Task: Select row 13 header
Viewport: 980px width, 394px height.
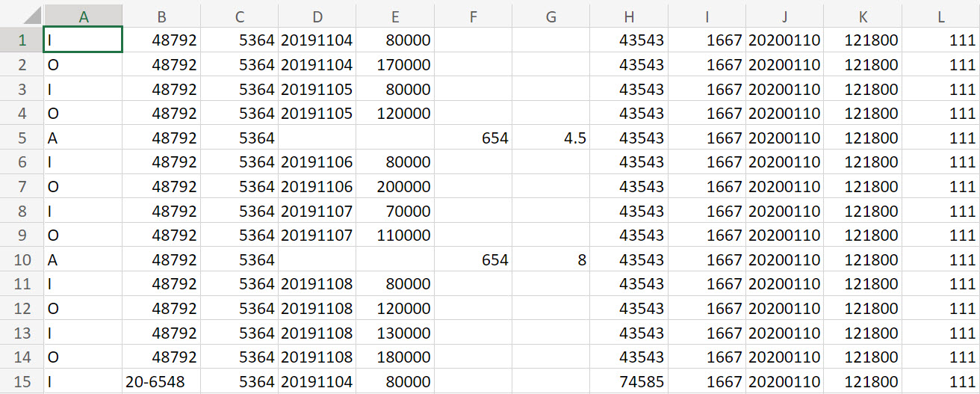Action: pos(22,332)
